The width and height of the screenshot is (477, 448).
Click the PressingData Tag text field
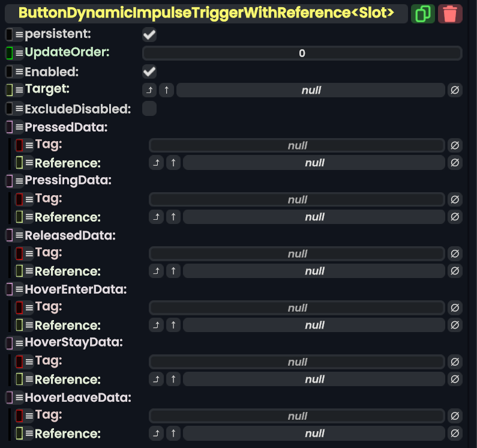[x=297, y=199]
